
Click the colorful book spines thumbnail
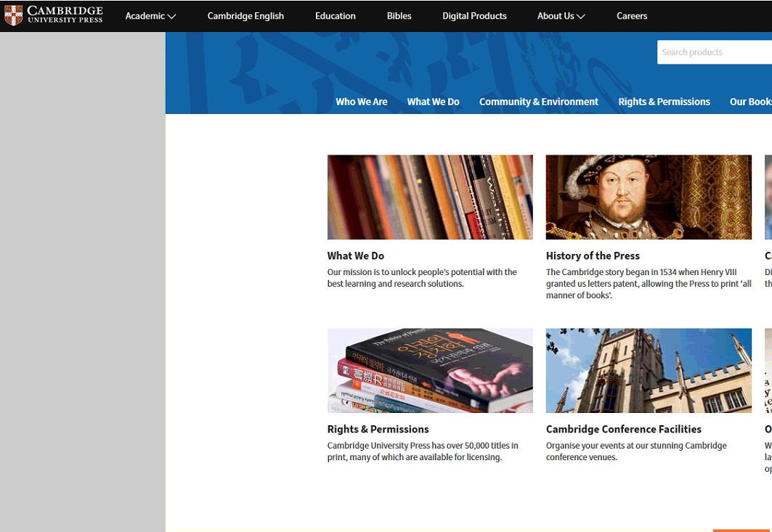coord(430,197)
